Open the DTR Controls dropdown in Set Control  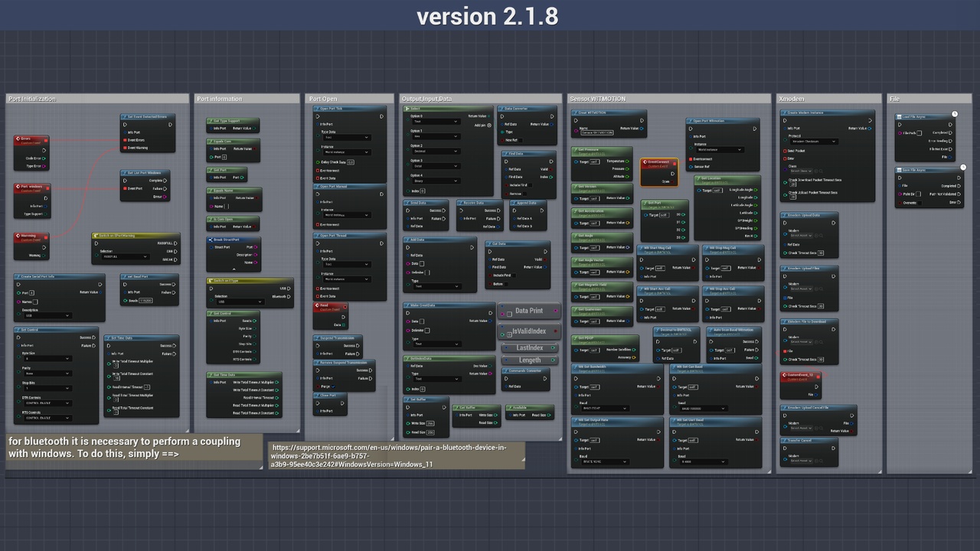click(x=47, y=403)
